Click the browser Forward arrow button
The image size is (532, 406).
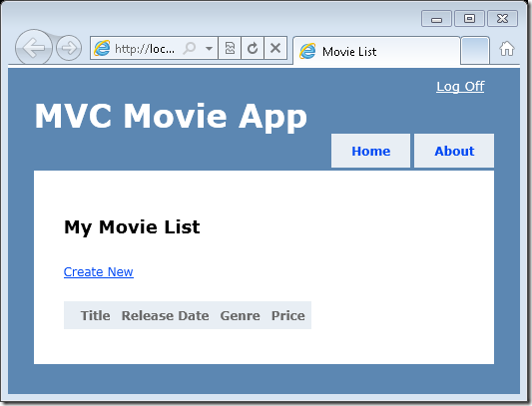pos(69,48)
